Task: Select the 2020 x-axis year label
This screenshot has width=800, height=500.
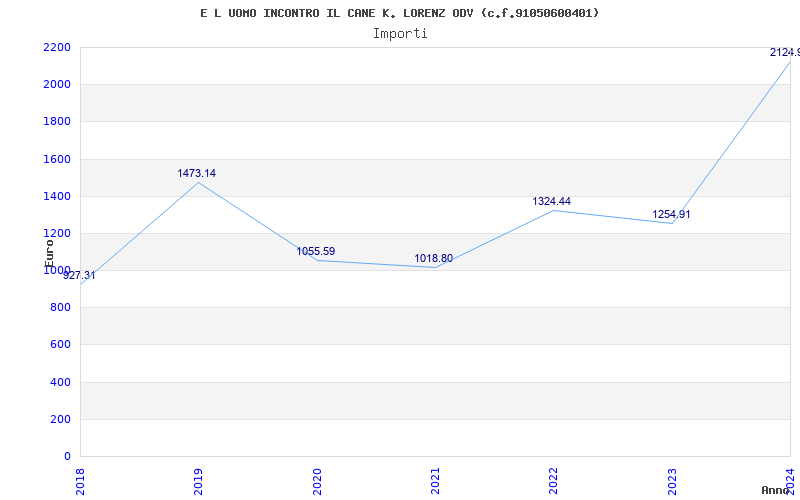Action: point(317,480)
